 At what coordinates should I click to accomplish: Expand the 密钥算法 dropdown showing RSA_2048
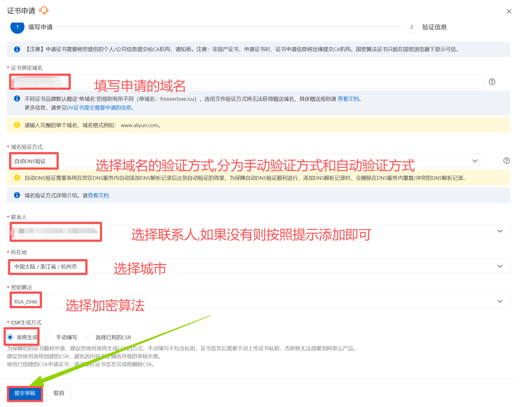click(258, 301)
